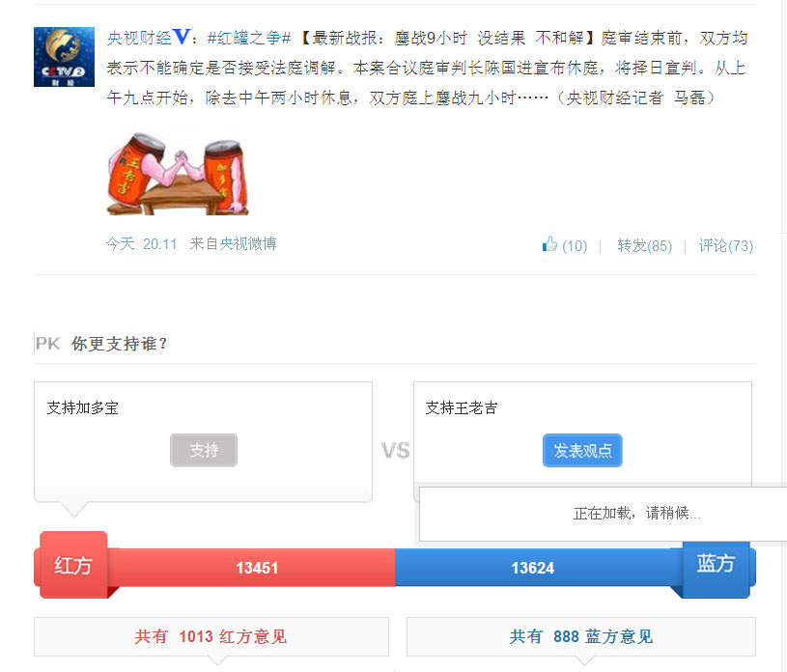This screenshot has height=672, width=787.
Task: Click the blue V verified badge
Action: 181,37
